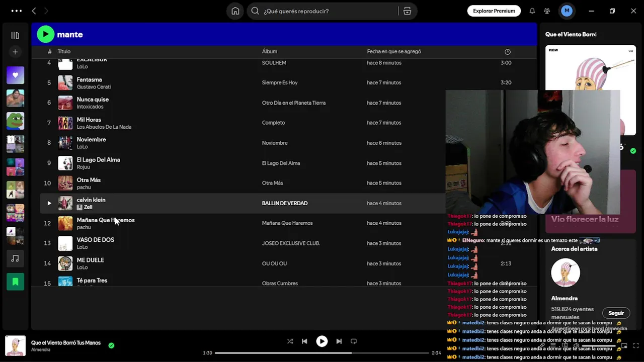Select the track 'ME DUELE'
Viewport: 644px width, 362px height.
[x=90, y=260]
